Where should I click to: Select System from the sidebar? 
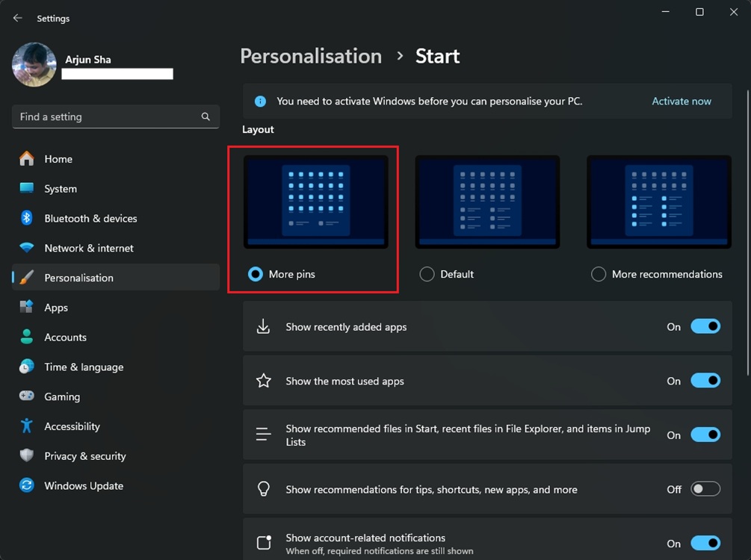61,188
